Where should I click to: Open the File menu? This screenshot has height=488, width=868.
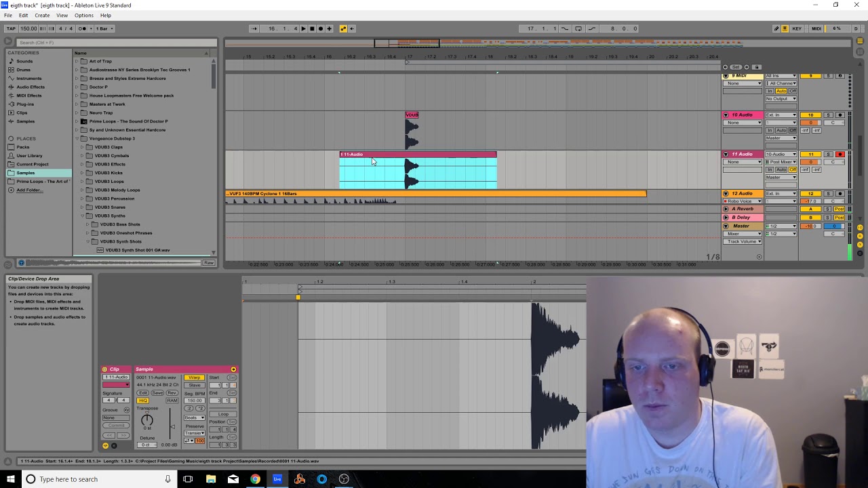[8, 16]
